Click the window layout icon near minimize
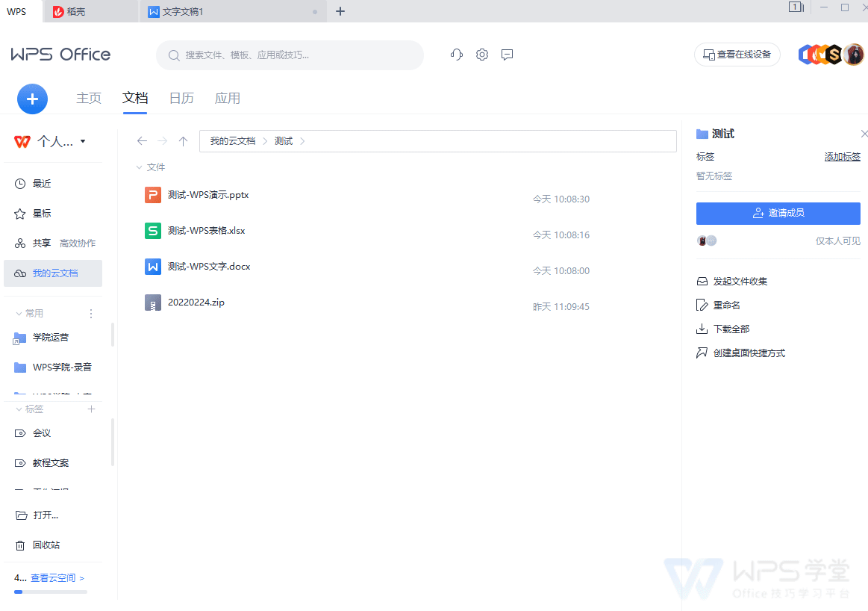 pos(796,7)
